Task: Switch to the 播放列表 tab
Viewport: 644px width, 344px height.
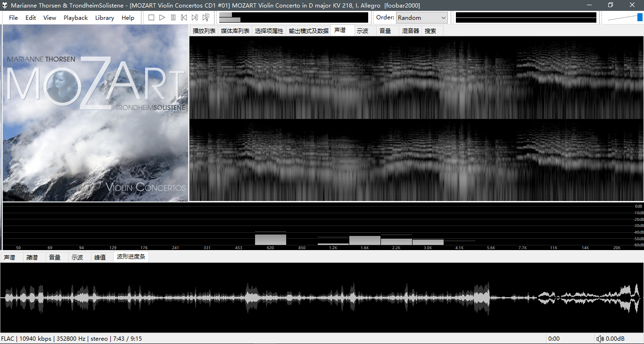Action: point(204,31)
